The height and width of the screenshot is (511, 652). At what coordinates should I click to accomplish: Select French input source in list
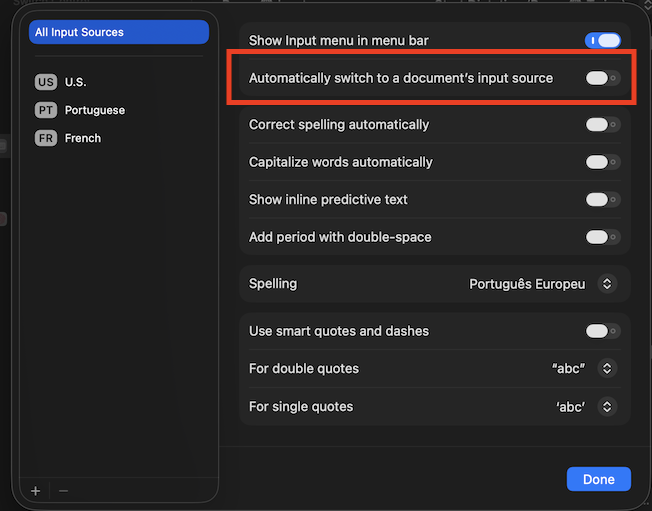click(x=83, y=138)
